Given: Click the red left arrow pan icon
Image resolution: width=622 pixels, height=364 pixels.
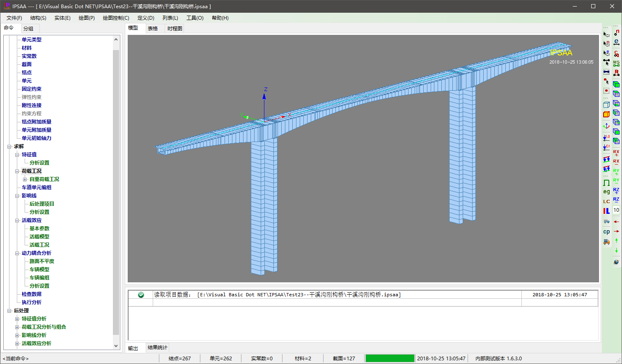Looking at the screenshot, I should [x=616, y=222].
